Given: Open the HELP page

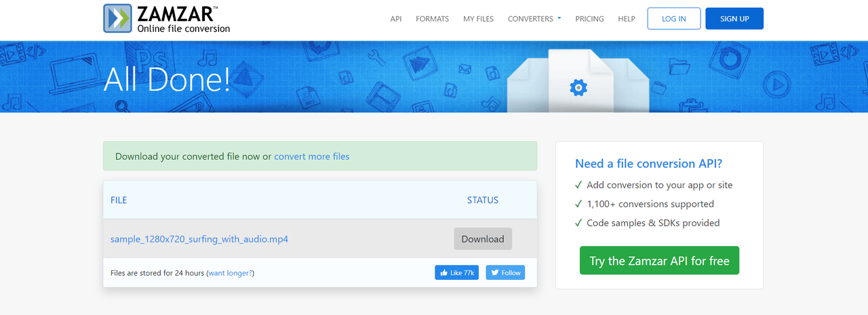Looking at the screenshot, I should [627, 19].
